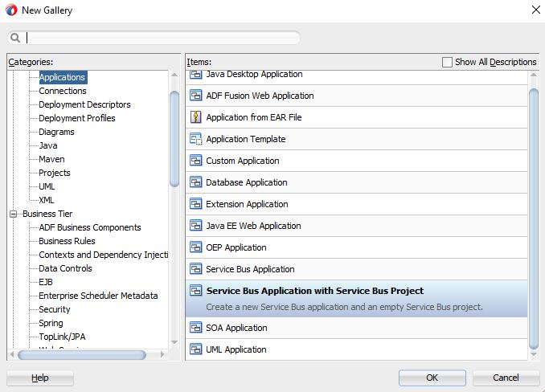Click the Java EE Web Application icon
This screenshot has height=392, width=545.
pos(195,226)
